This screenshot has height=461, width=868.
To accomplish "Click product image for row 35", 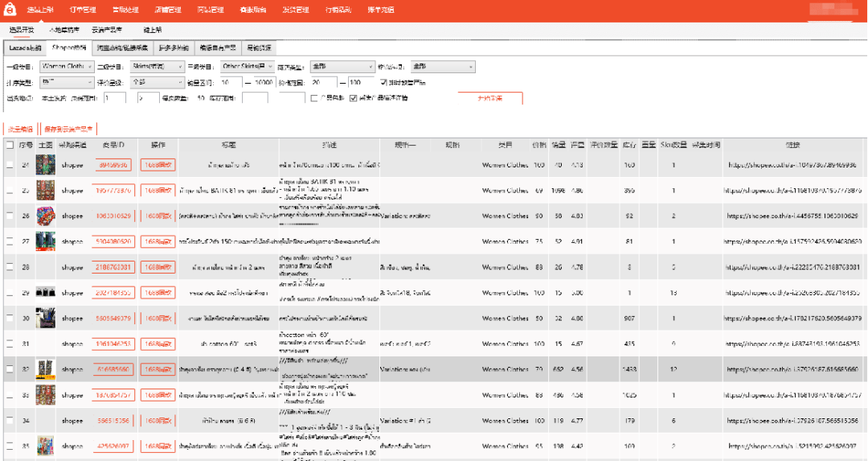I will click(45, 446).
